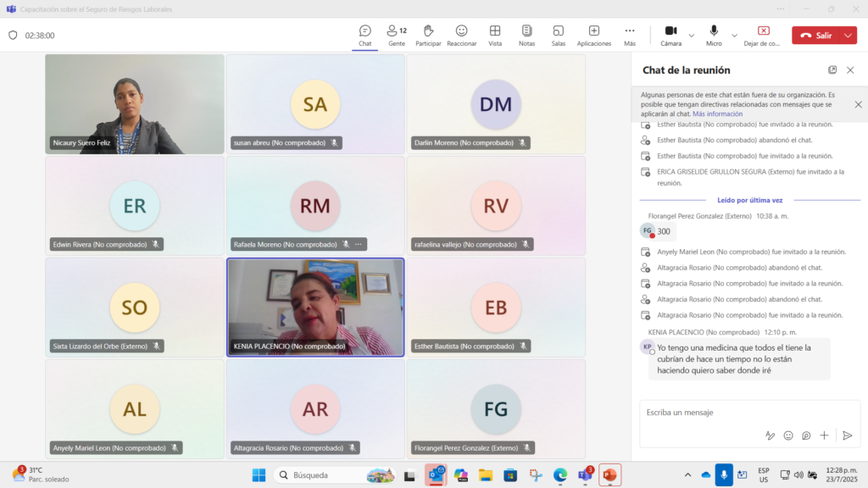Click the AL avatar of Anyely Mariel Leon
The image size is (868, 488).
point(135,409)
